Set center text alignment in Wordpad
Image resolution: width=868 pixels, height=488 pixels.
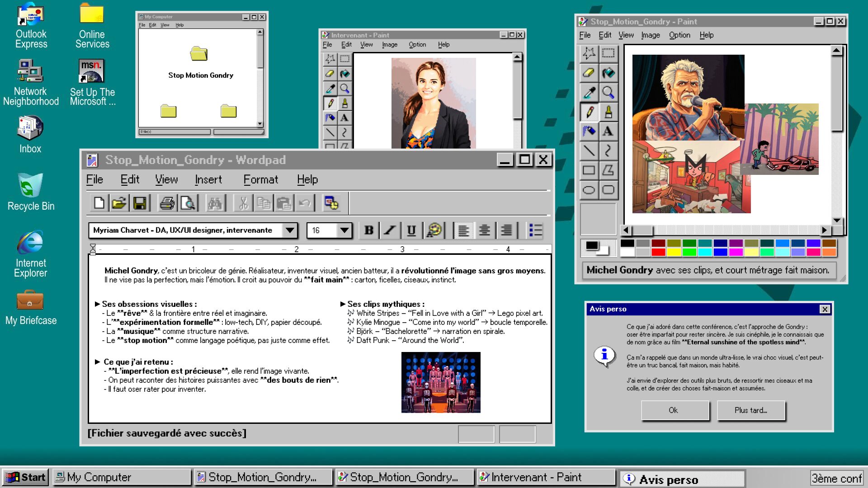[484, 230]
